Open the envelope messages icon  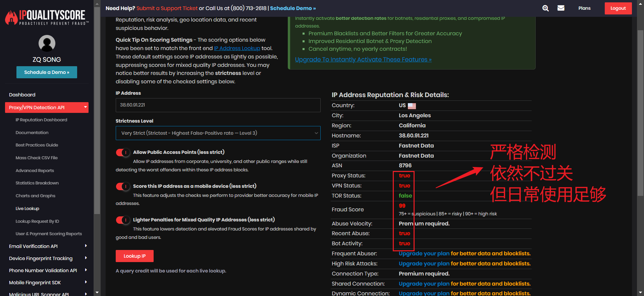[561, 8]
